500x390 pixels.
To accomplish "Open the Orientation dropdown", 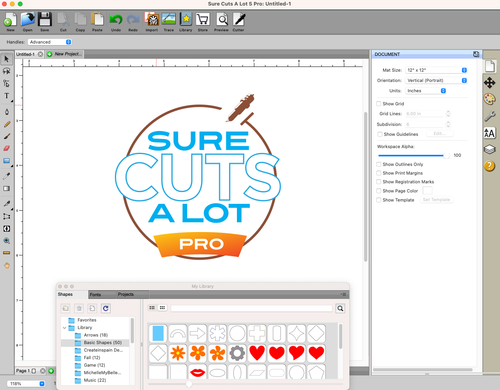I will coord(436,80).
